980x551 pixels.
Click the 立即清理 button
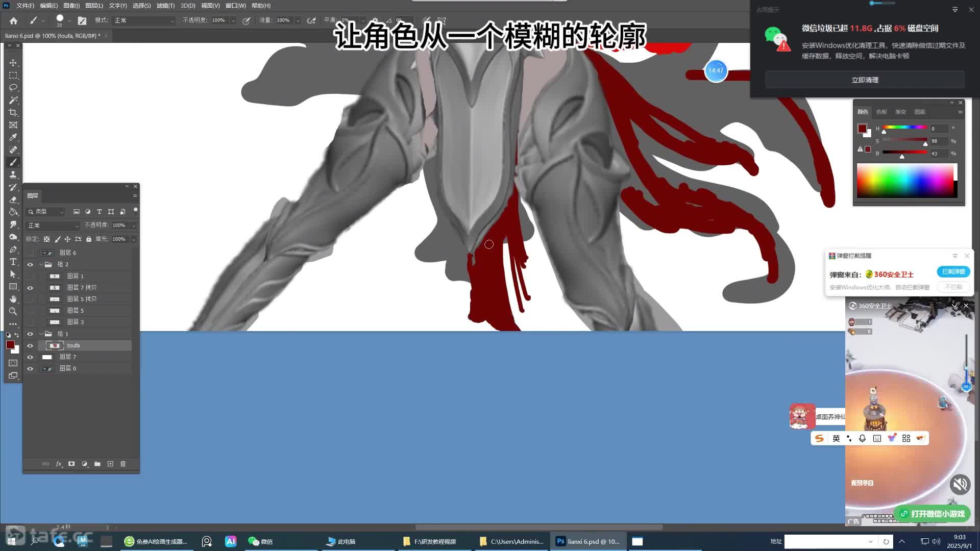pyautogui.click(x=865, y=80)
